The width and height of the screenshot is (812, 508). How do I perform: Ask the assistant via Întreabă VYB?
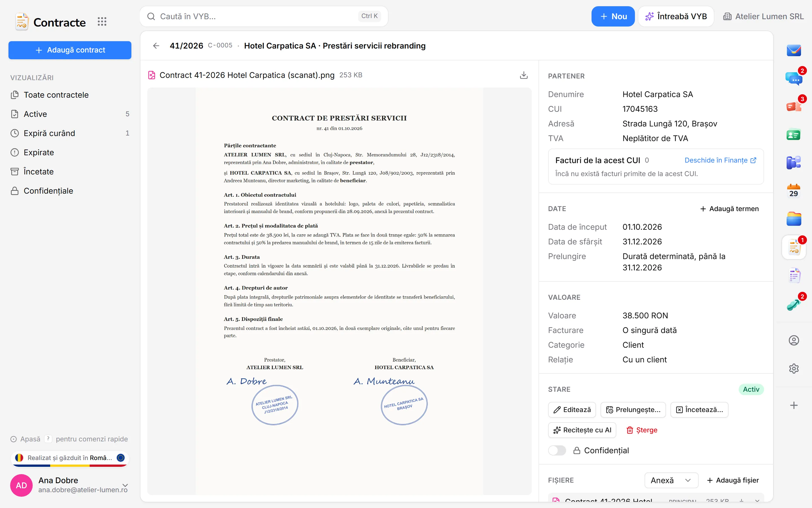coord(676,16)
